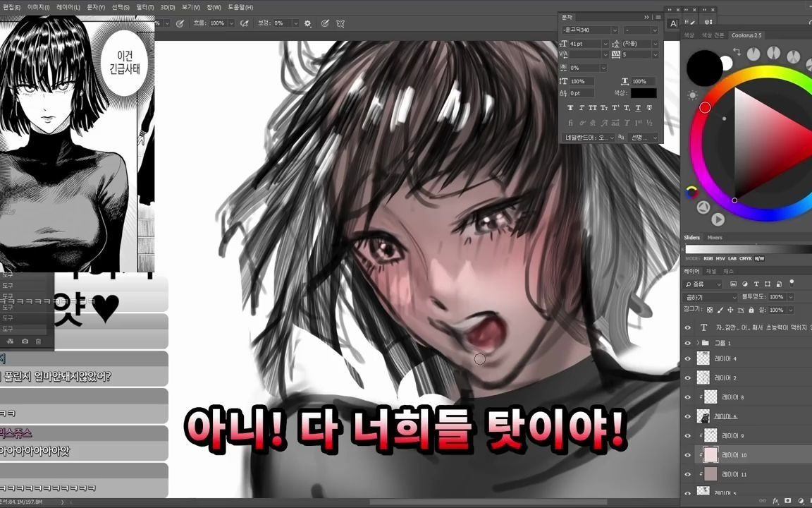This screenshot has width=812, height=508.
Task: Open the 편집(E) menu
Action: pyautogui.click(x=11, y=7)
